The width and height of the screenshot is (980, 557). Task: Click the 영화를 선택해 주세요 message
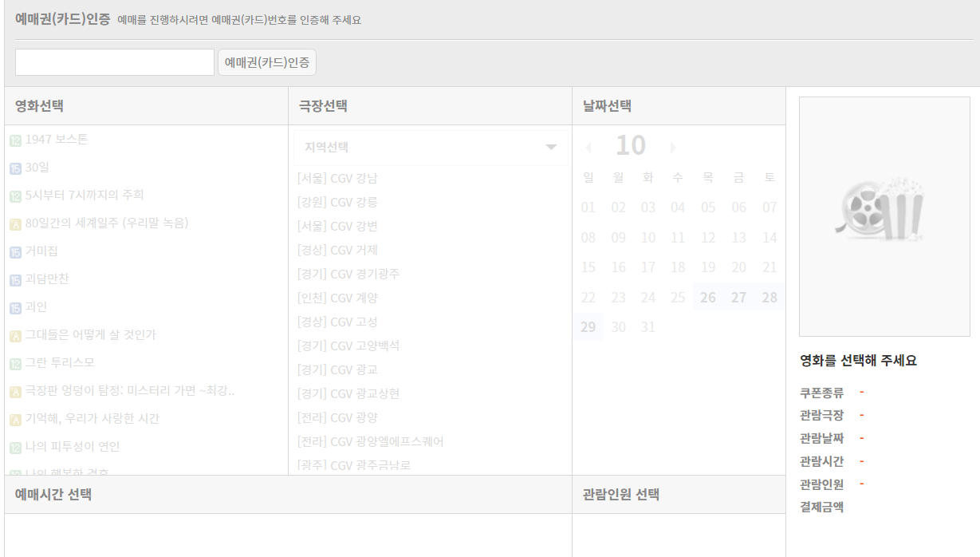coord(859,361)
